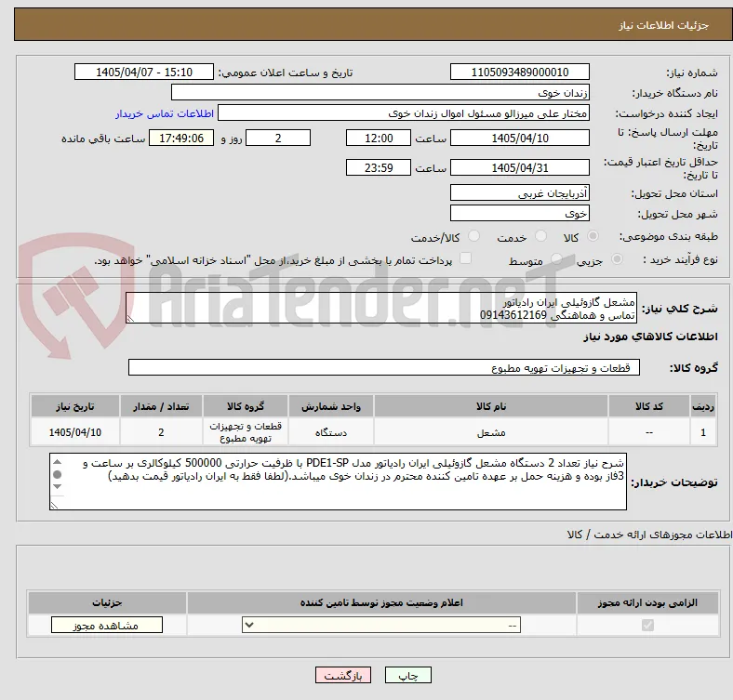
Task: Click general need description text area
Action: (x=381, y=308)
